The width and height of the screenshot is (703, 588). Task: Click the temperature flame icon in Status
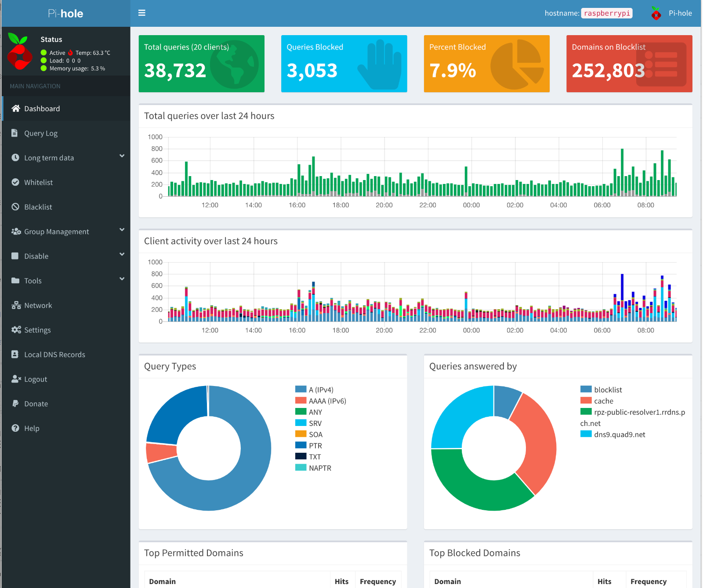pos(70,53)
